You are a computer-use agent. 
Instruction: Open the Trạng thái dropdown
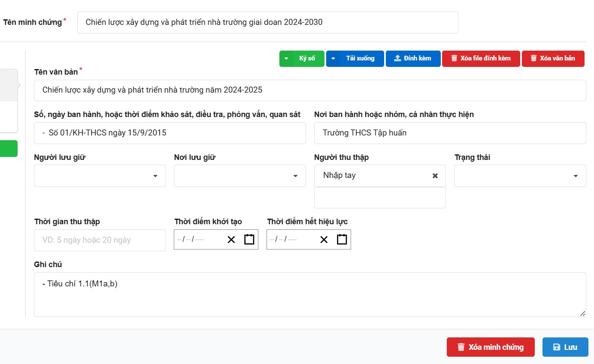(x=576, y=176)
